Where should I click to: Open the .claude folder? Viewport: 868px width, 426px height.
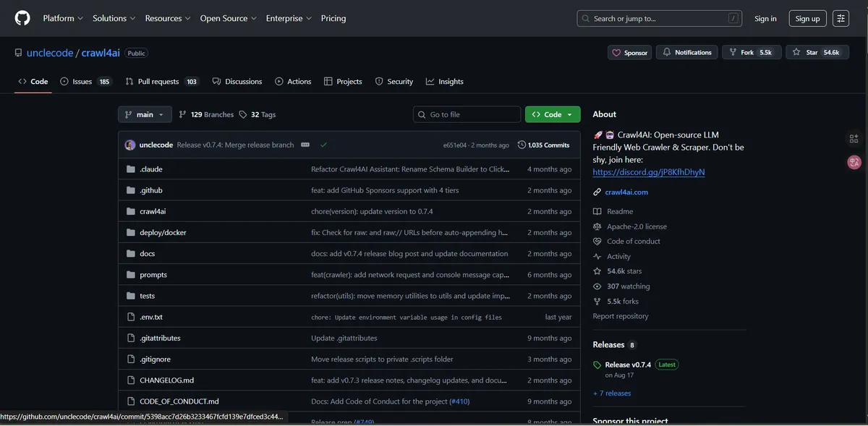(151, 169)
